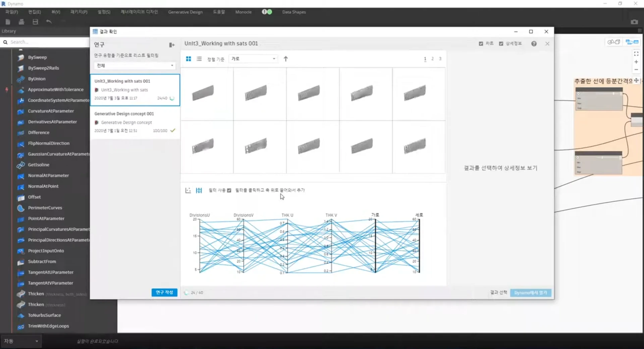
Task: Switch results to list view icon
Action: 199,59
